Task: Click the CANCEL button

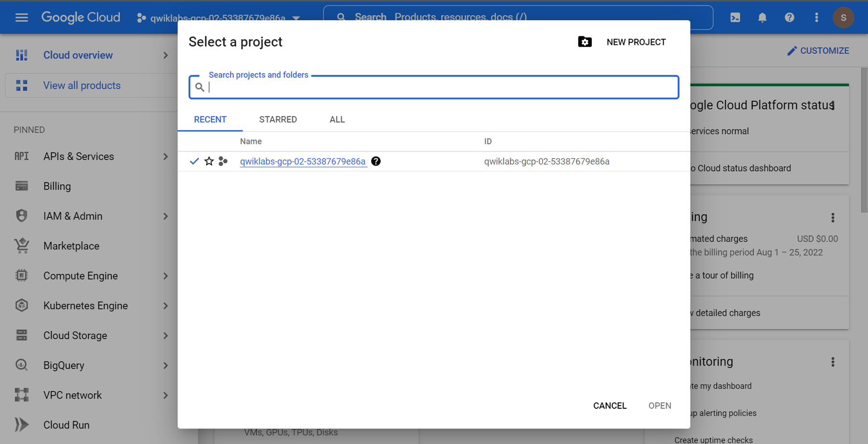Action: pos(610,406)
